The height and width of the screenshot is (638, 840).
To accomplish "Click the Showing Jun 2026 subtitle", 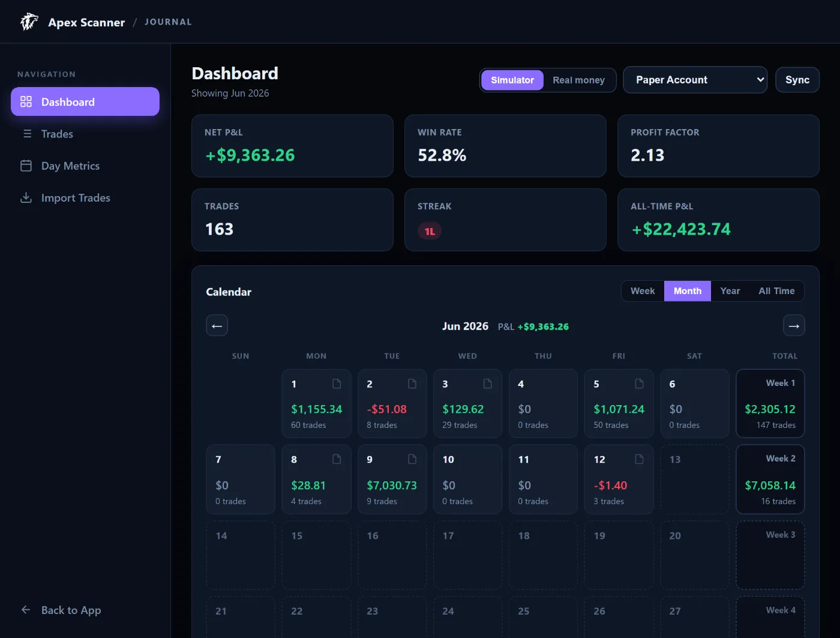I will pos(230,93).
